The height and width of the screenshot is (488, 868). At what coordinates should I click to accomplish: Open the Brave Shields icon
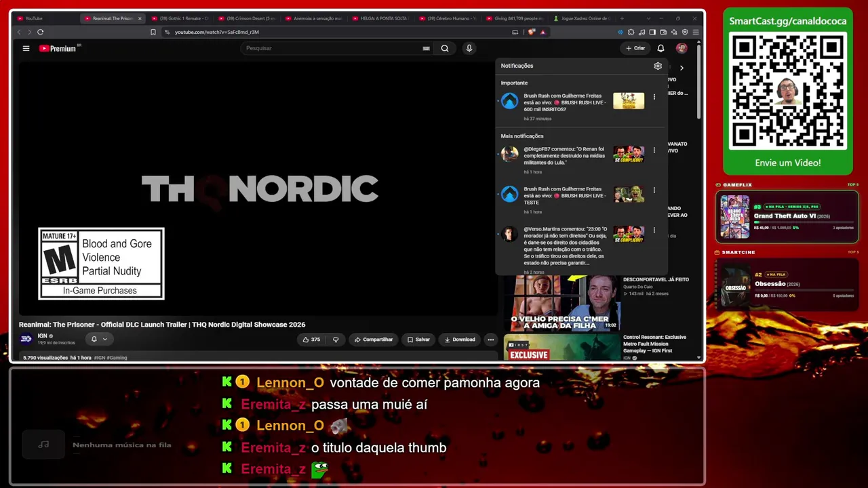click(x=532, y=32)
